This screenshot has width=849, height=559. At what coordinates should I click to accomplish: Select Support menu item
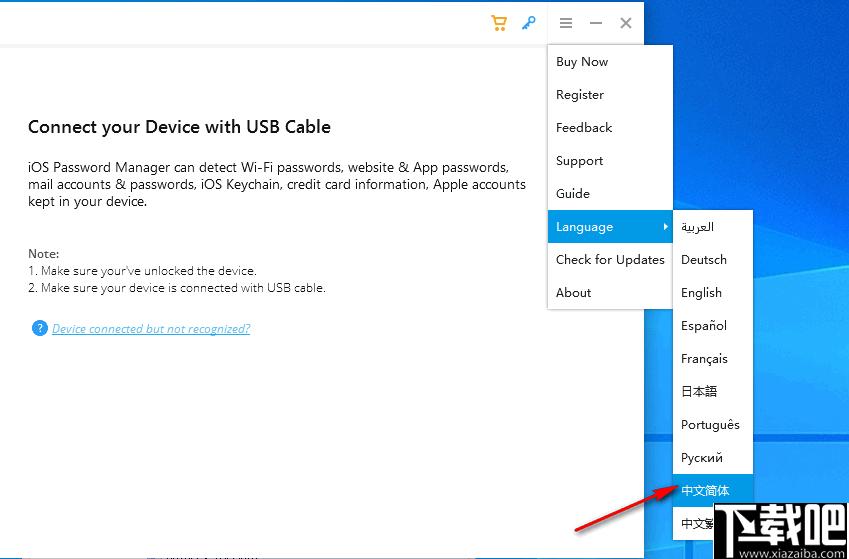pyautogui.click(x=580, y=161)
